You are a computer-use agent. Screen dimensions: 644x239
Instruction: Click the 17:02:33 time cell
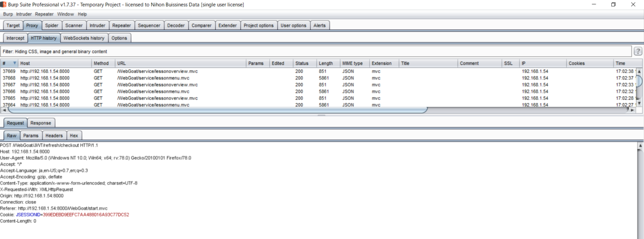625,85
